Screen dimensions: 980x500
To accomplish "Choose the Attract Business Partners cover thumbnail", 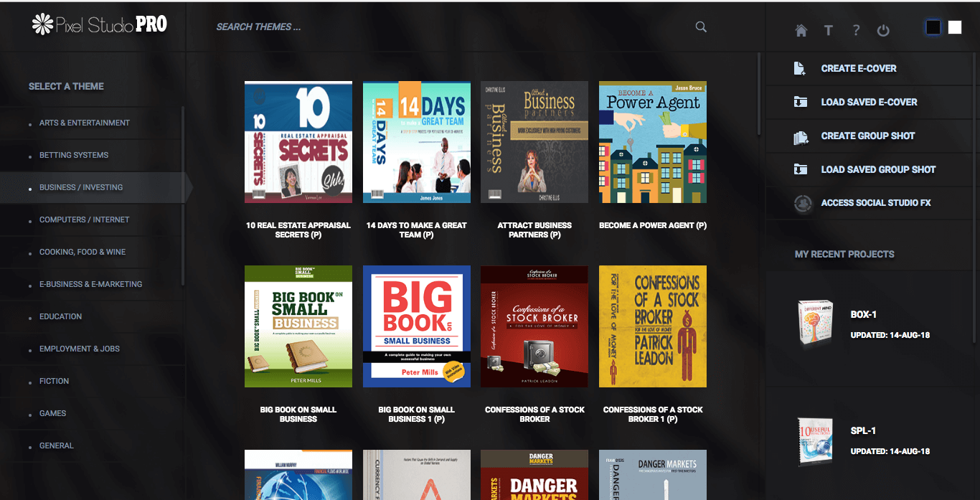I will coord(534,142).
